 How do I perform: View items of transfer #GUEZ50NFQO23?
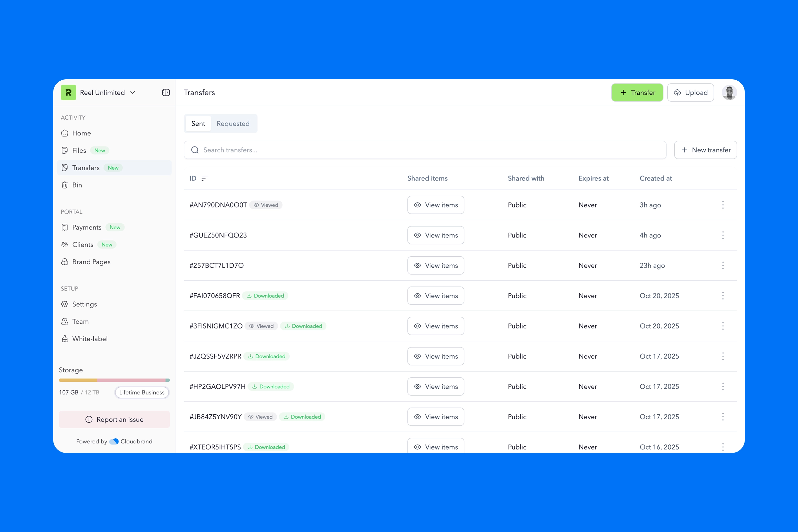[435, 235]
